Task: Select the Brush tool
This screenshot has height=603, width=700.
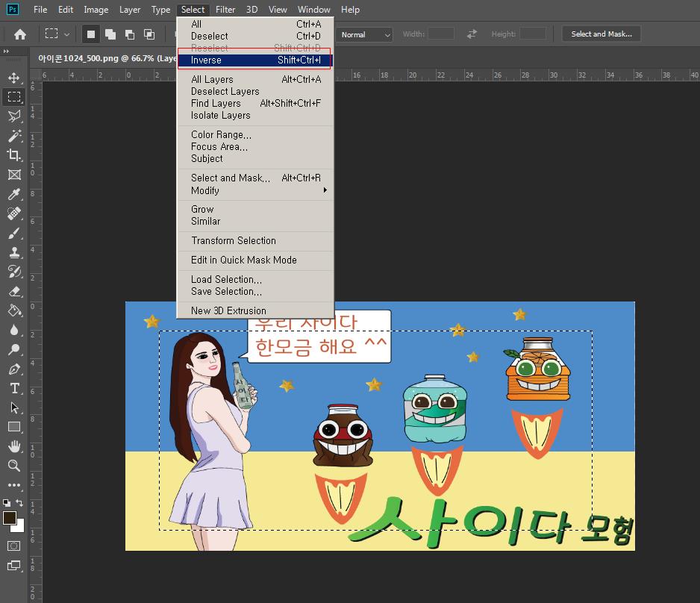Action: click(14, 233)
